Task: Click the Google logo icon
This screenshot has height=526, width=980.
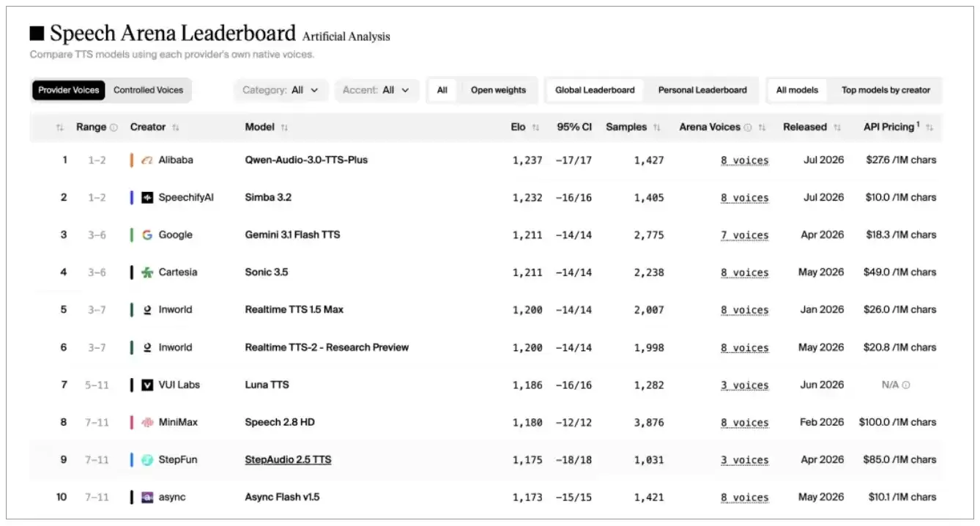Action: pos(147,234)
